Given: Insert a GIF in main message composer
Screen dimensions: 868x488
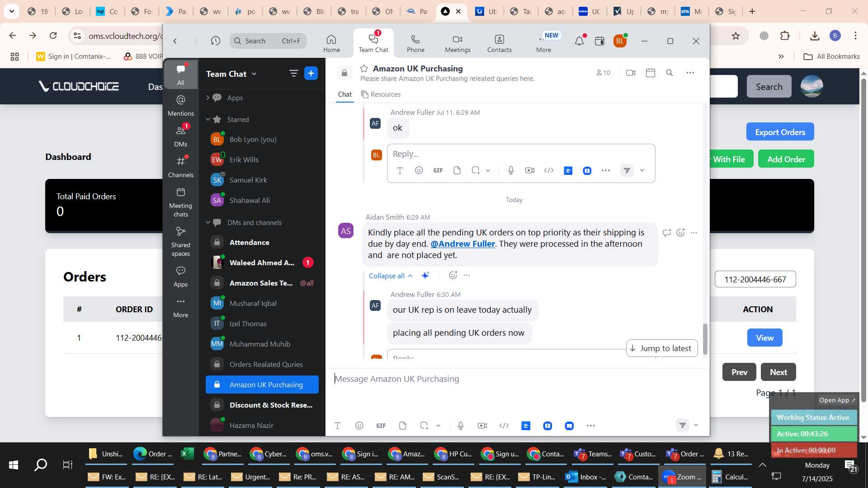Looking at the screenshot, I should click(381, 426).
